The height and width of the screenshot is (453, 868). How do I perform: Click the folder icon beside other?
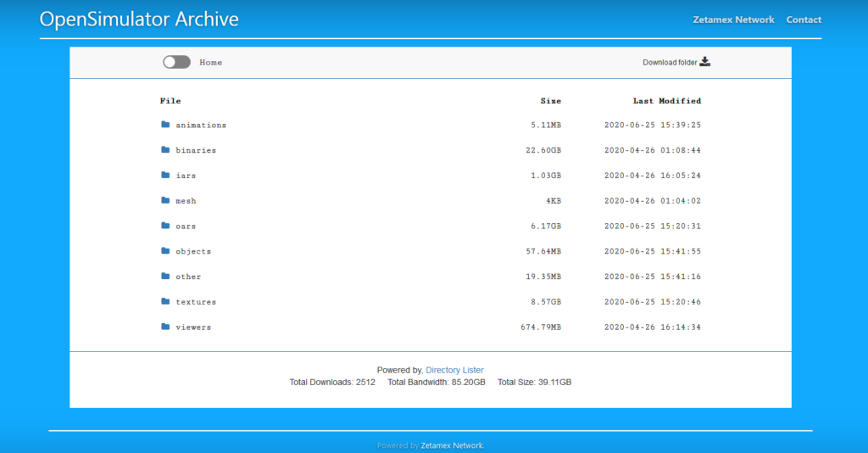click(165, 276)
